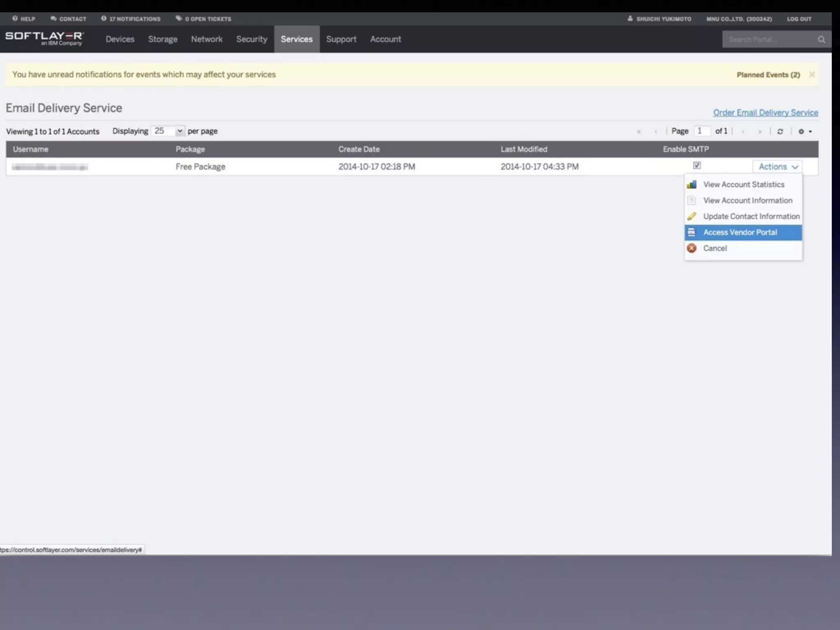Click the Viewing 1 to 1 of 1 Accounts text
The width and height of the screenshot is (840, 630).
pos(52,131)
